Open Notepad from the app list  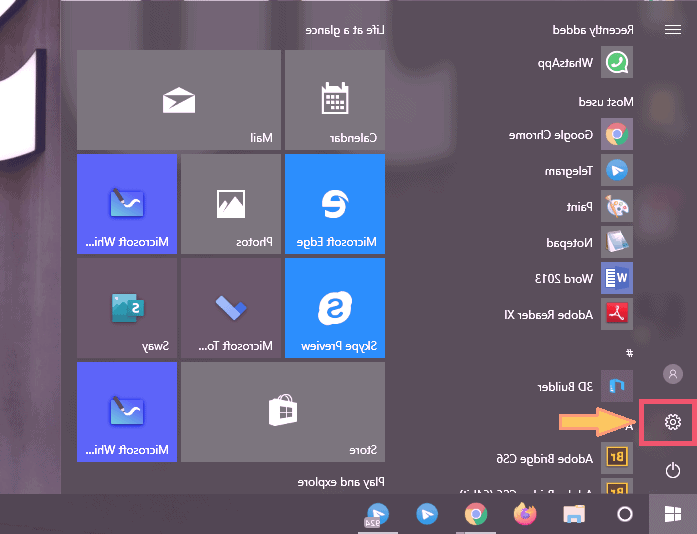pyautogui.click(x=589, y=242)
